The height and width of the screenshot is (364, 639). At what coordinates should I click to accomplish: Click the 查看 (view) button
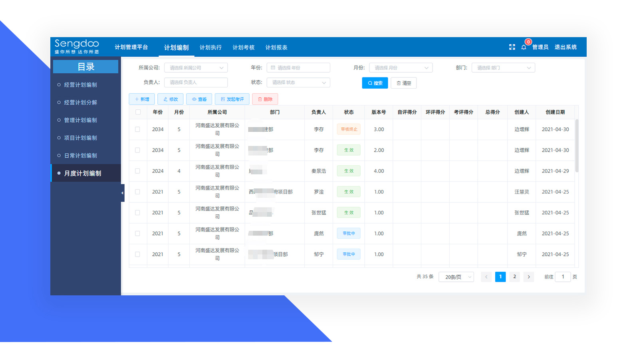click(x=199, y=99)
